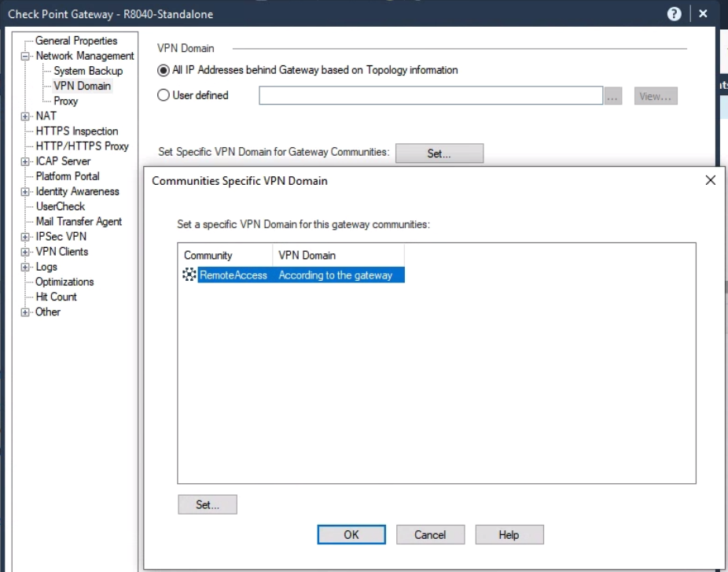Choose the 'User defined' radio option
Image resolution: width=728 pixels, height=572 pixels.
tap(164, 94)
